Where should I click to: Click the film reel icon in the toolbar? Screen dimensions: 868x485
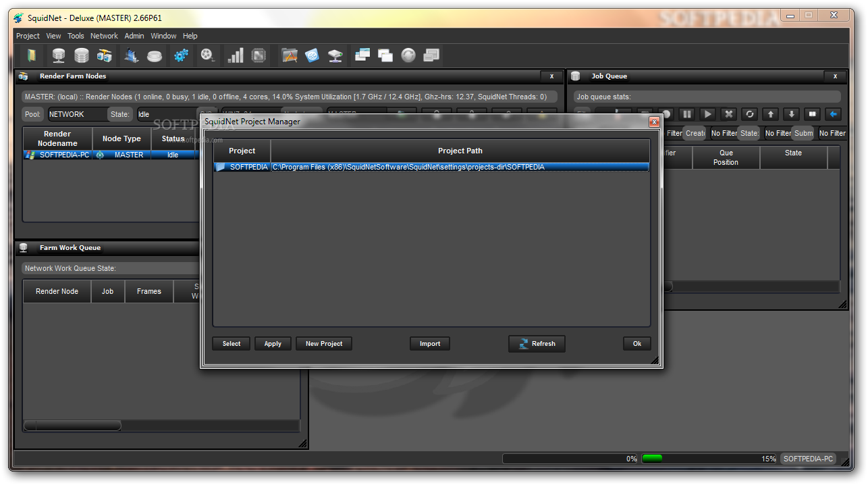[208, 55]
